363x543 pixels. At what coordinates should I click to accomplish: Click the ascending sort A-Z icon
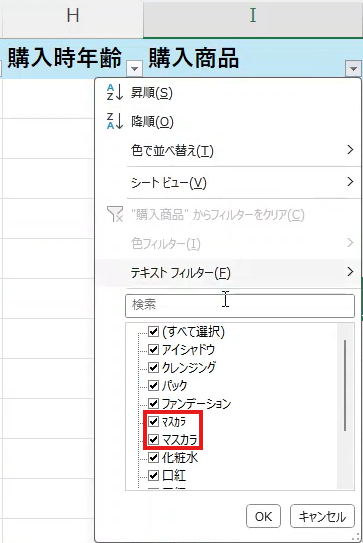[115, 92]
